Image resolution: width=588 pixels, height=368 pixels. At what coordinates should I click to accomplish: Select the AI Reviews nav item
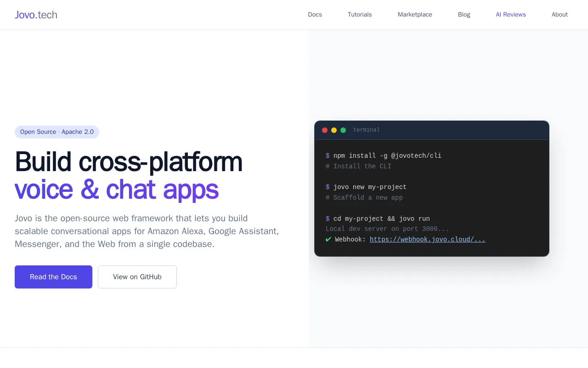tap(511, 15)
